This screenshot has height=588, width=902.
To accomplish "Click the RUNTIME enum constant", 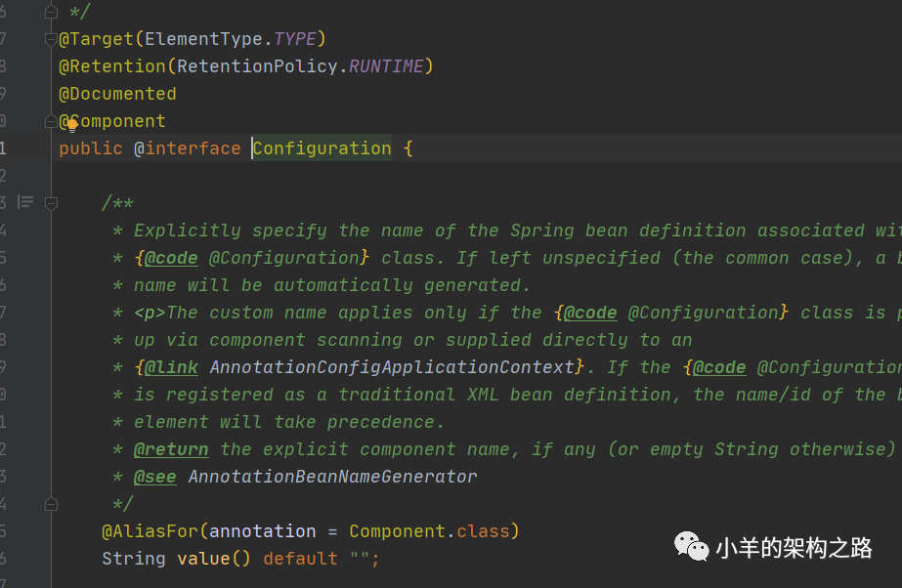I will point(386,66).
